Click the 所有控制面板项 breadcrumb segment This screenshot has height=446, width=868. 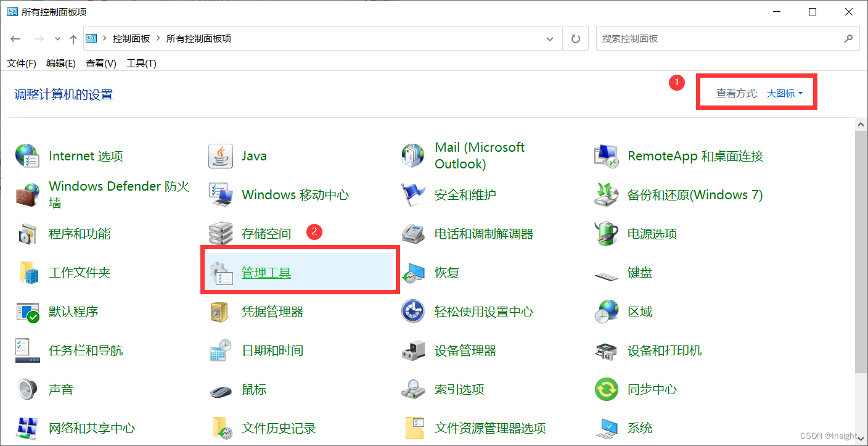[199, 38]
